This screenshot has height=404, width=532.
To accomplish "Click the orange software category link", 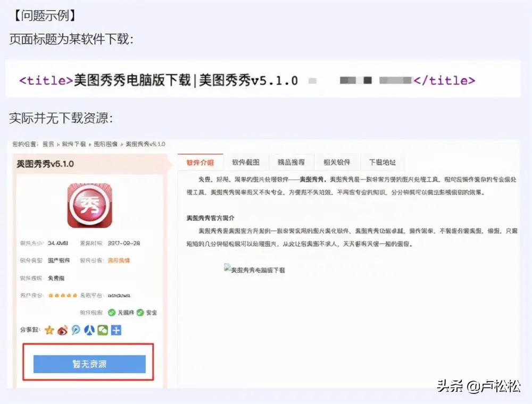I will click(119, 260).
